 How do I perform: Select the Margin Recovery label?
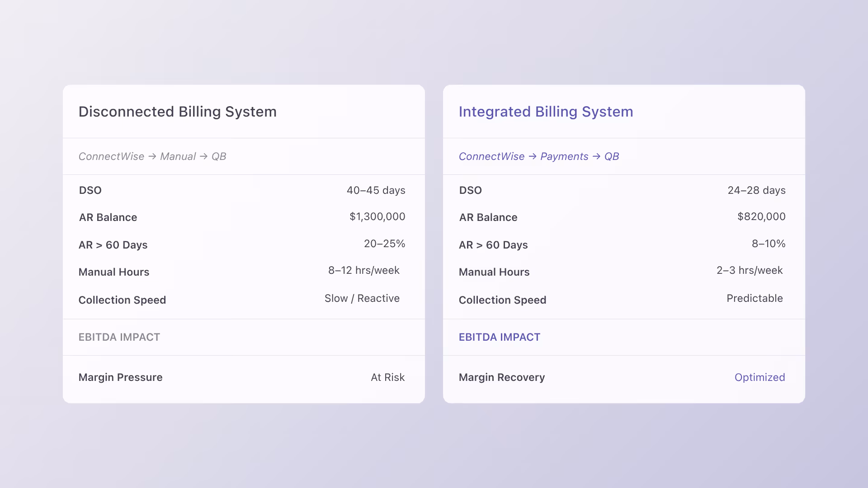tap(502, 377)
